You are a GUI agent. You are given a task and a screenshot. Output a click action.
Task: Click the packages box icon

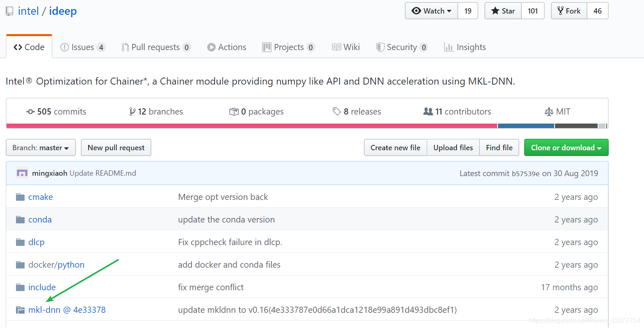coord(234,112)
